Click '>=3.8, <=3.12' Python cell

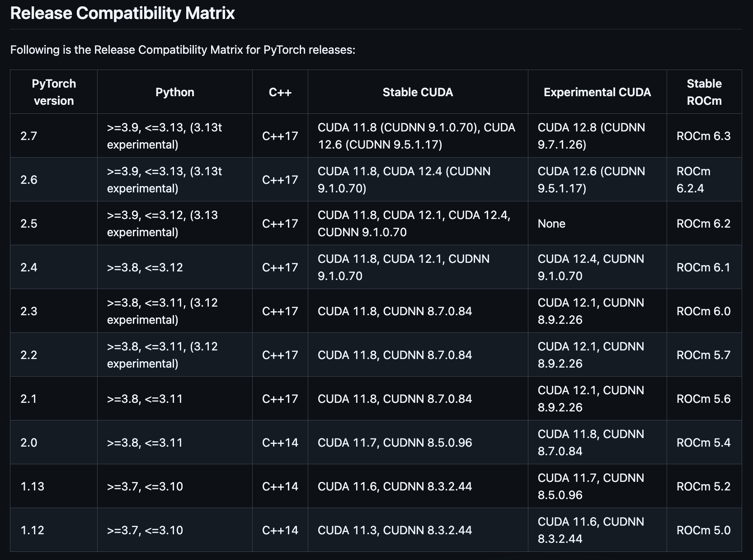tap(175, 267)
